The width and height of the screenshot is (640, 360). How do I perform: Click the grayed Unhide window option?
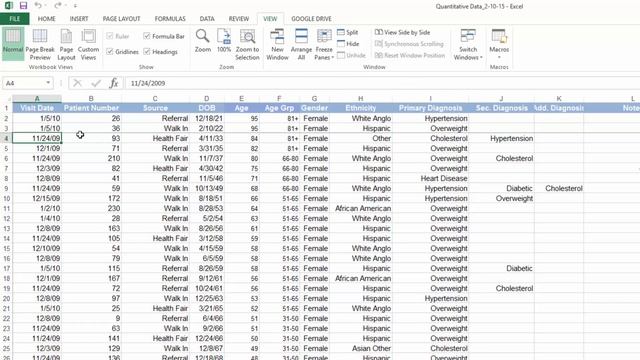pyautogui.click(x=351, y=55)
